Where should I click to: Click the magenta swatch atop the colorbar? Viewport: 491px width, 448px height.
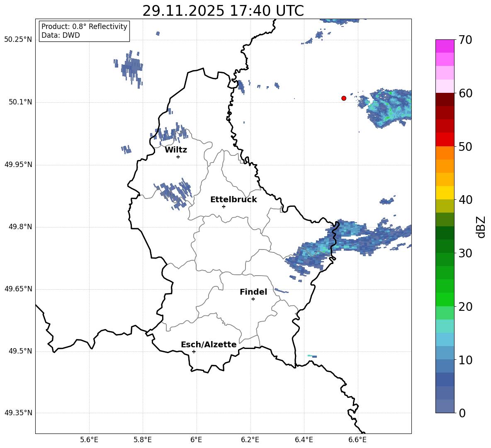pyautogui.click(x=445, y=46)
